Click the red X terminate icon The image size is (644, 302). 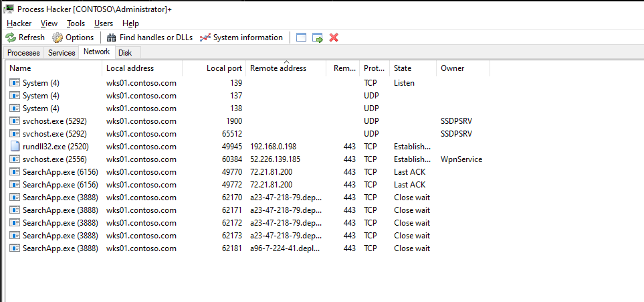pyautogui.click(x=334, y=37)
